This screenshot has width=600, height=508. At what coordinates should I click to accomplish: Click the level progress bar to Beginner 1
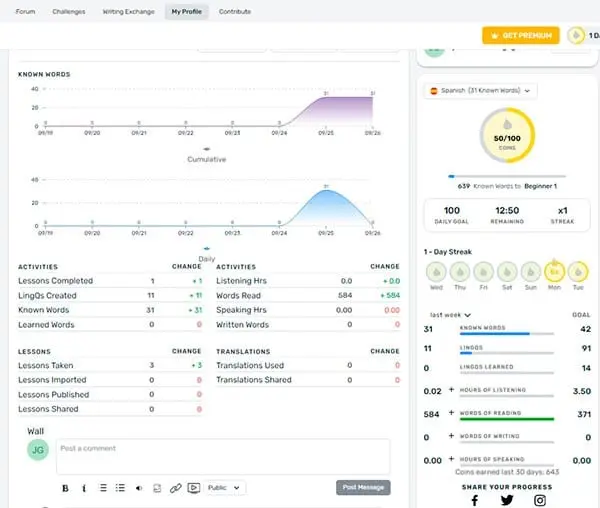(507, 176)
